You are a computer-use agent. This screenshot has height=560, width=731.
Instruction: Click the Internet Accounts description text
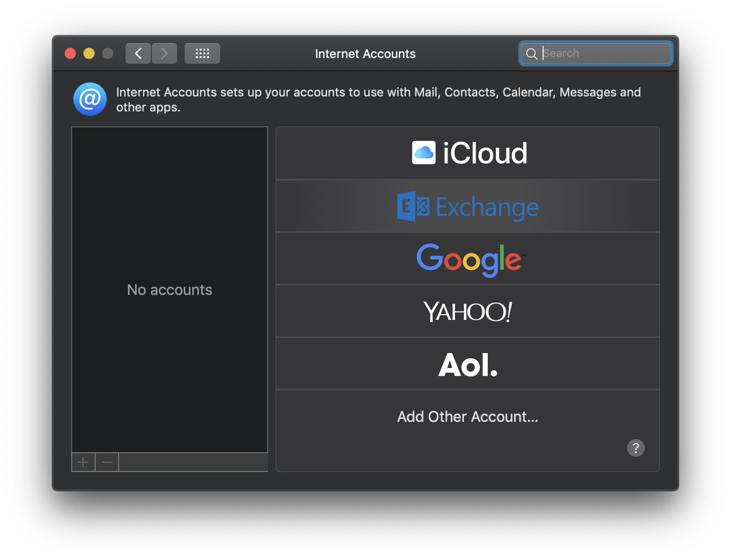[379, 100]
